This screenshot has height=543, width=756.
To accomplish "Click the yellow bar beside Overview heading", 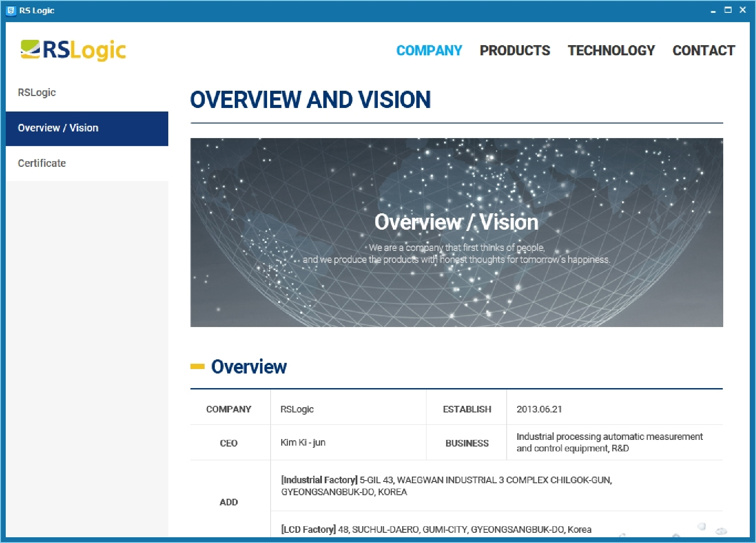I will coord(197,366).
